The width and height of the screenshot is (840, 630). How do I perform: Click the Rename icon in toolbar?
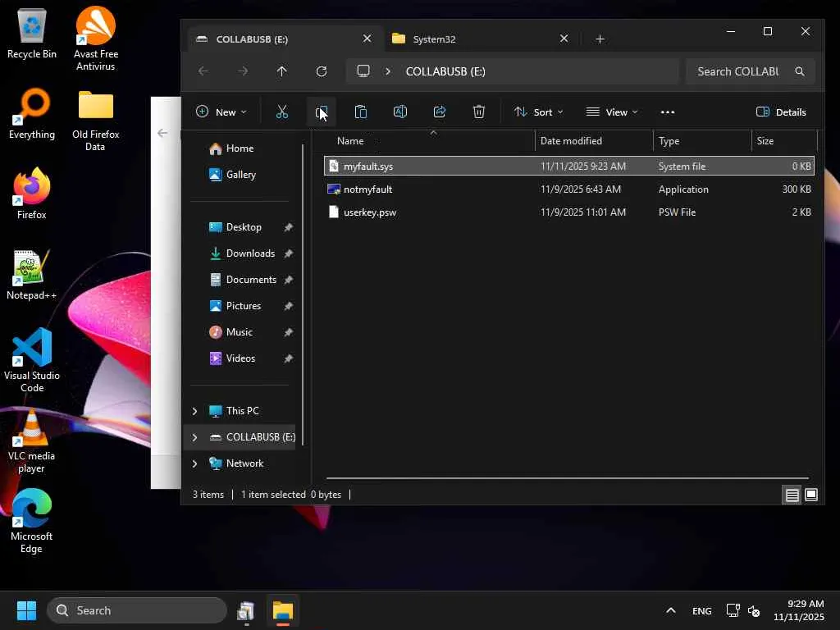point(400,112)
